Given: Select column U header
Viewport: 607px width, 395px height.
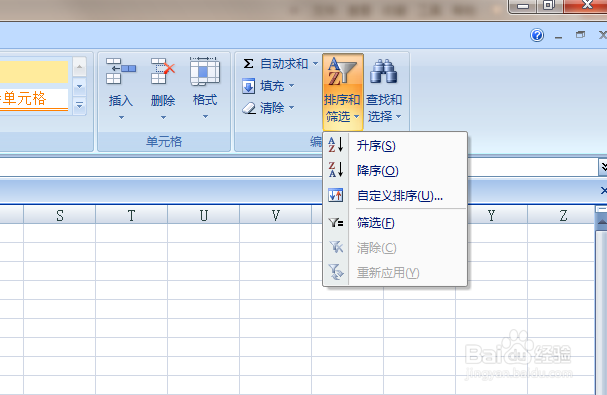Looking at the screenshot, I should tap(204, 215).
